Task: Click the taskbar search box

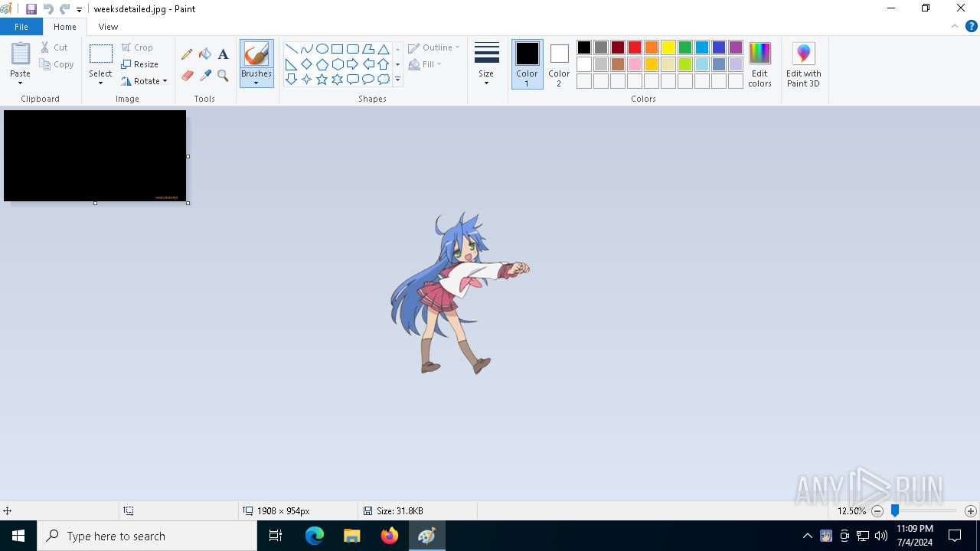Action: point(147,536)
